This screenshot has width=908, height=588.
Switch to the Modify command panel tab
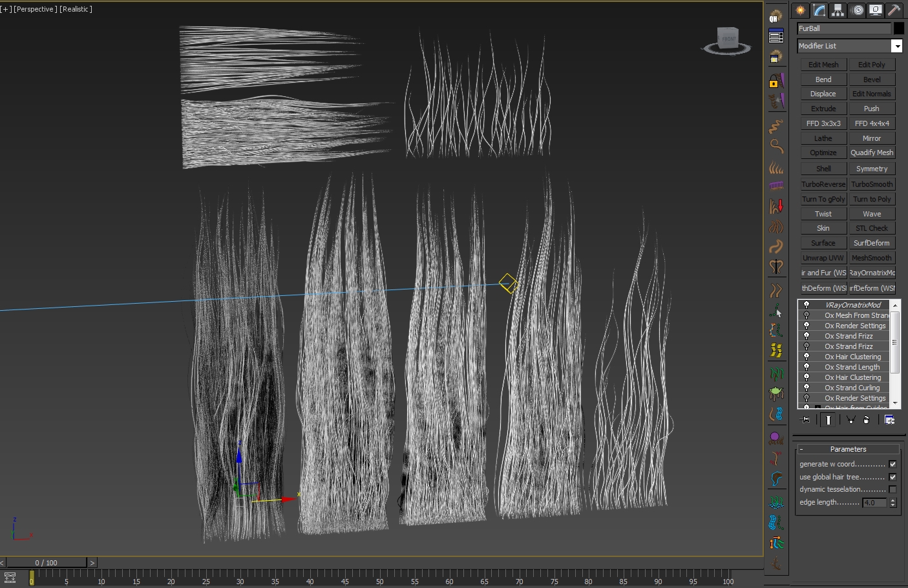(819, 10)
